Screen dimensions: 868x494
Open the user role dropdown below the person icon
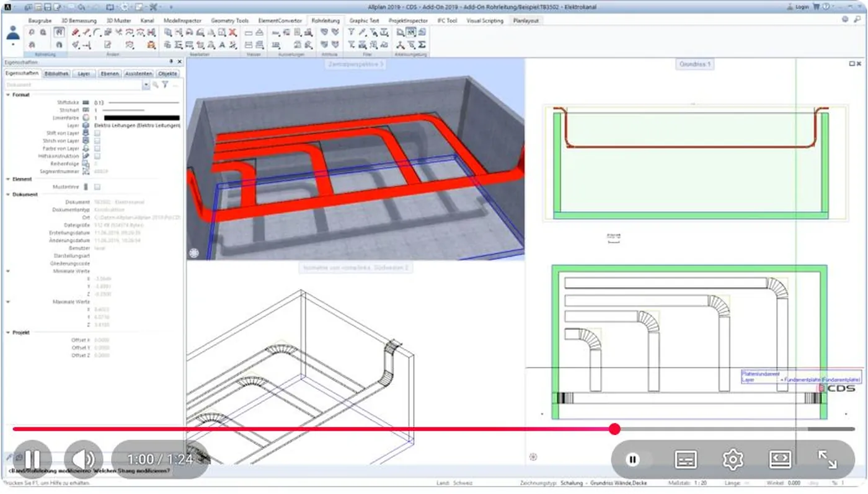13,45
